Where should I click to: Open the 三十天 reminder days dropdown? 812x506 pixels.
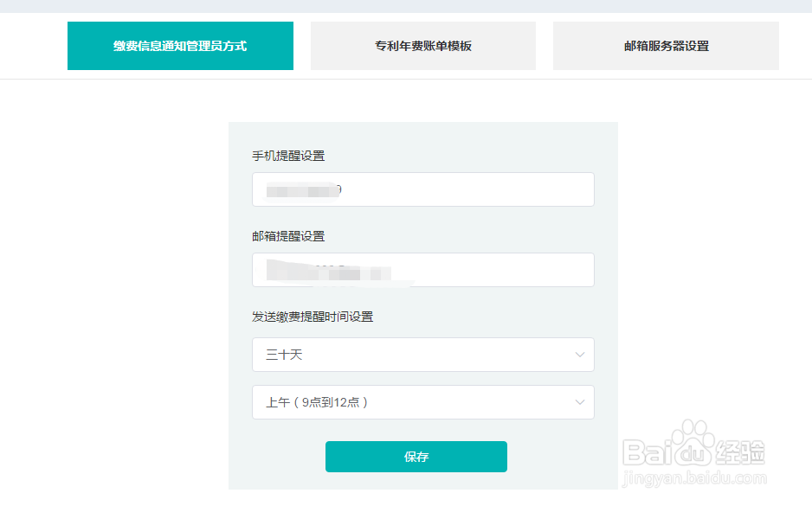pyautogui.click(x=423, y=355)
